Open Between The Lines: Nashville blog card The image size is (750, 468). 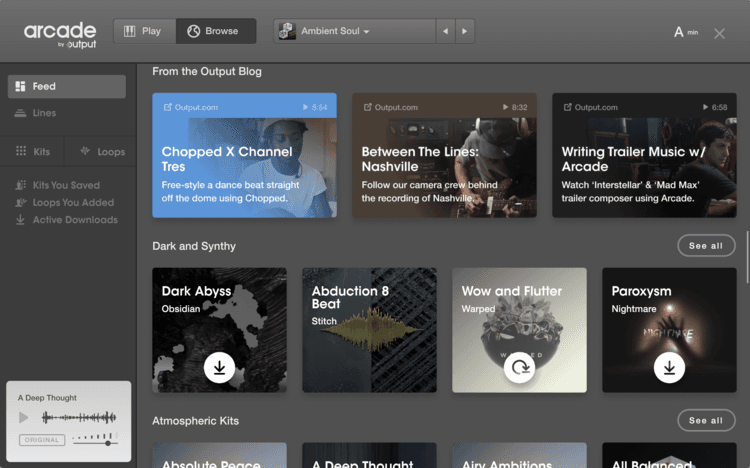point(444,155)
